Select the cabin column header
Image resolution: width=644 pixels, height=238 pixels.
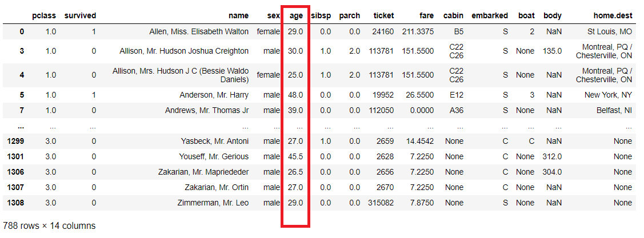click(453, 16)
